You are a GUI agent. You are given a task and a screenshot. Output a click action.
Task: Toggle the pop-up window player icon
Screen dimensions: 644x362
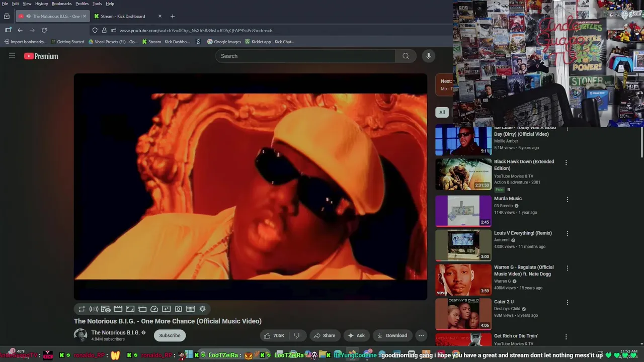coord(142,309)
